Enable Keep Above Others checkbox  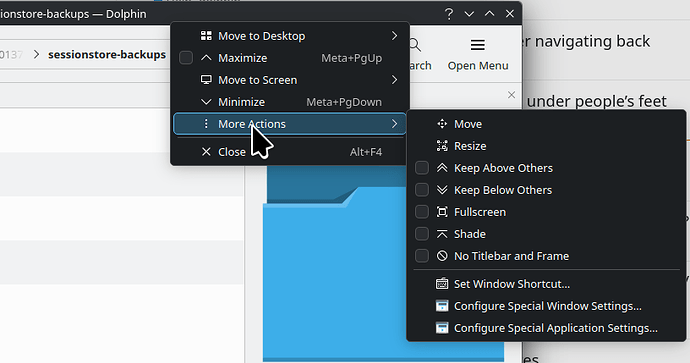422,168
